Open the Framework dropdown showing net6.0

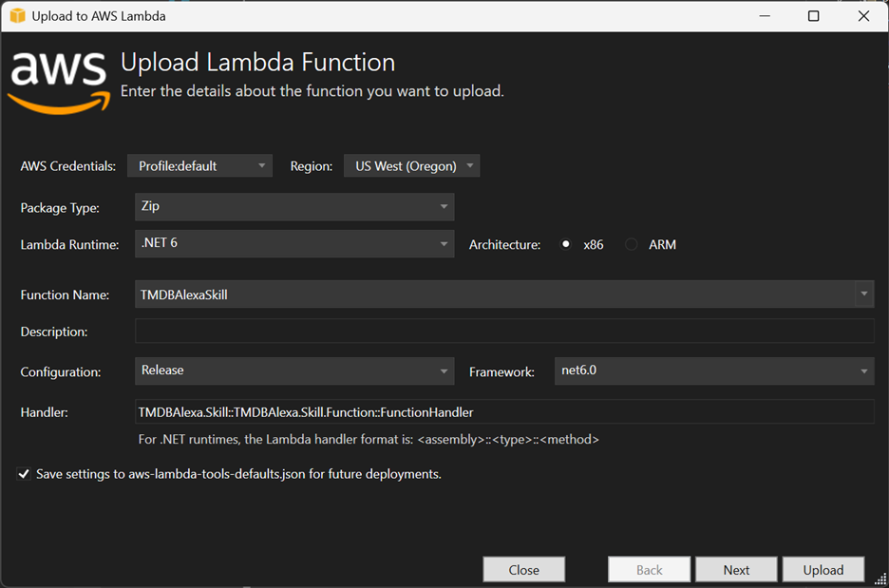pyautogui.click(x=712, y=371)
